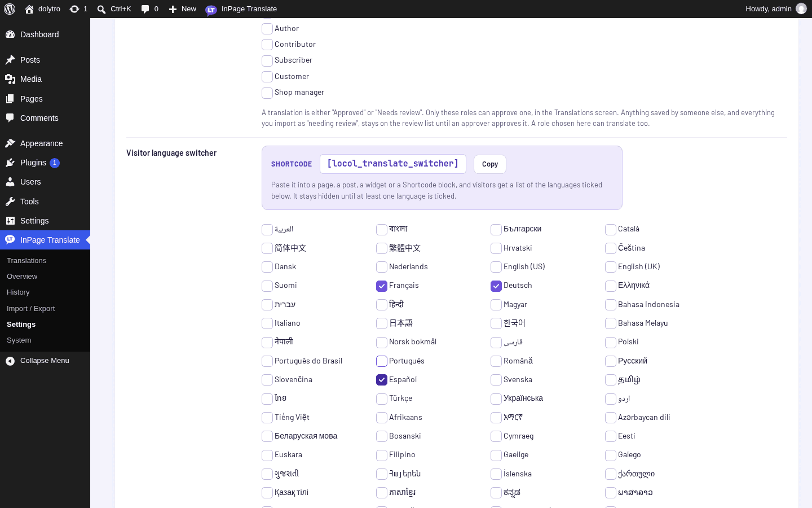The width and height of the screenshot is (812, 508).
Task: Enable the Shop manager role checkbox
Action: (x=267, y=93)
